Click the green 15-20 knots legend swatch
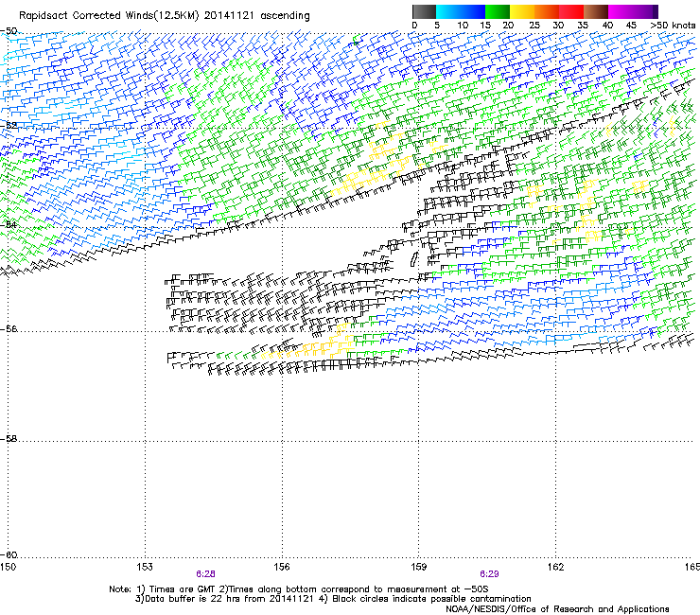 tap(498, 11)
